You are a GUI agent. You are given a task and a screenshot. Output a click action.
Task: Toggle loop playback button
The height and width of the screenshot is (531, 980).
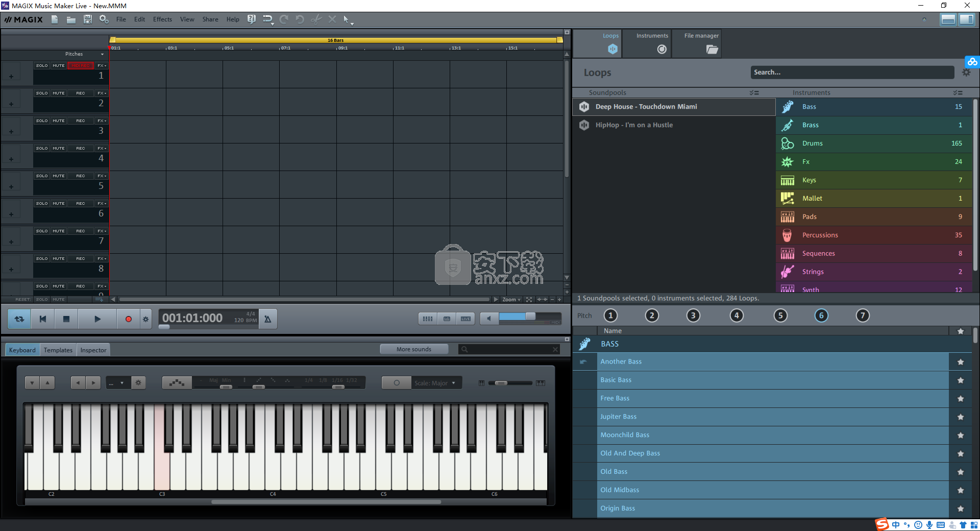click(19, 319)
